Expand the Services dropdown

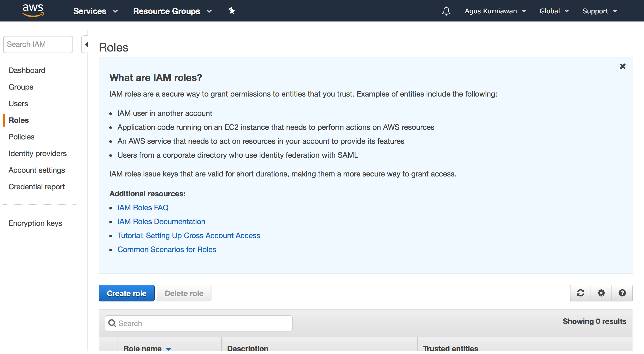pyautogui.click(x=95, y=11)
